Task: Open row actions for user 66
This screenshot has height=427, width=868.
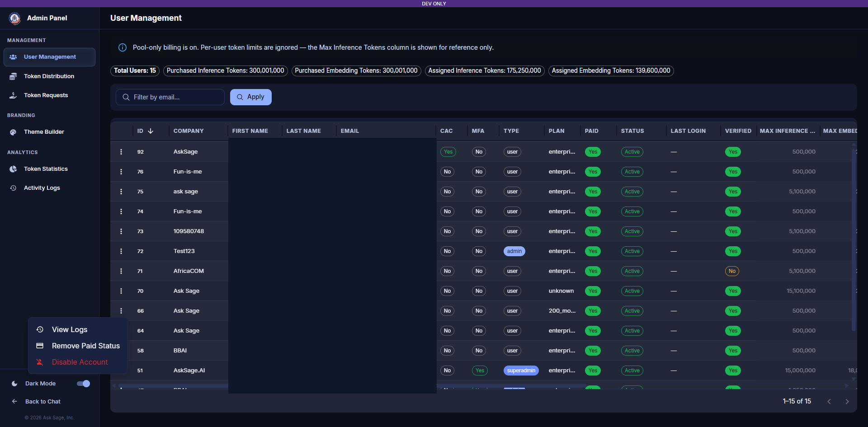Action: point(121,311)
